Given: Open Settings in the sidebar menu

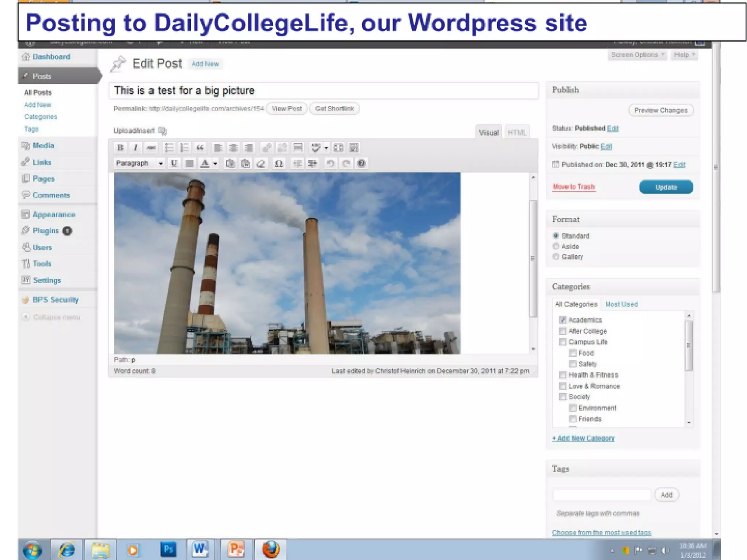Looking at the screenshot, I should pos(47,280).
